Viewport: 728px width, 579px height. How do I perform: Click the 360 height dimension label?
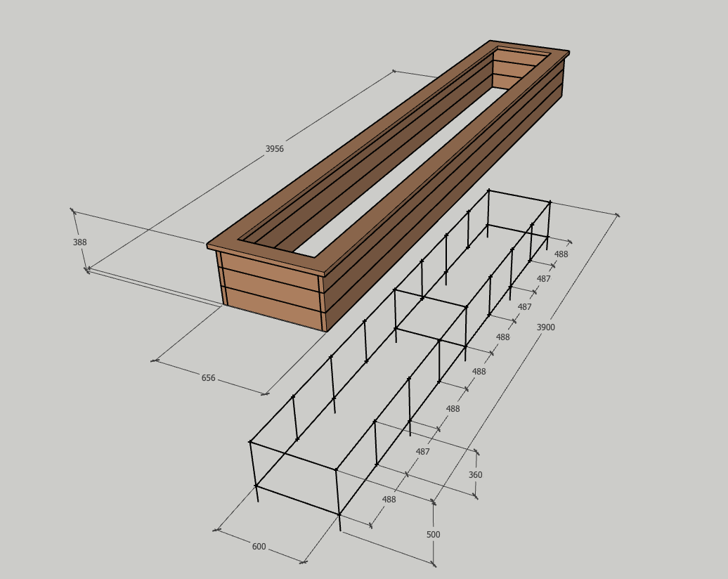(x=476, y=475)
